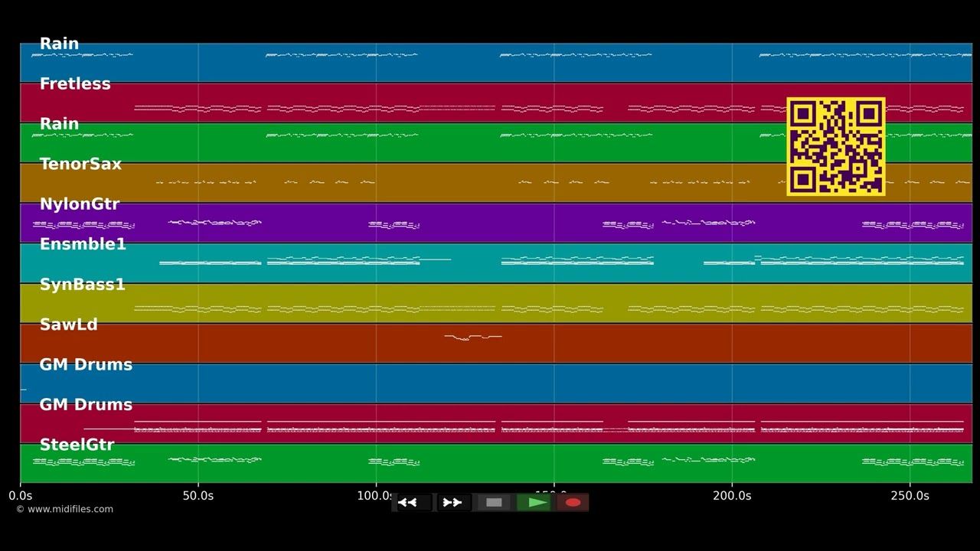The width and height of the screenshot is (980, 551).
Task: Stop playback with the gray square button
Action: [494, 503]
